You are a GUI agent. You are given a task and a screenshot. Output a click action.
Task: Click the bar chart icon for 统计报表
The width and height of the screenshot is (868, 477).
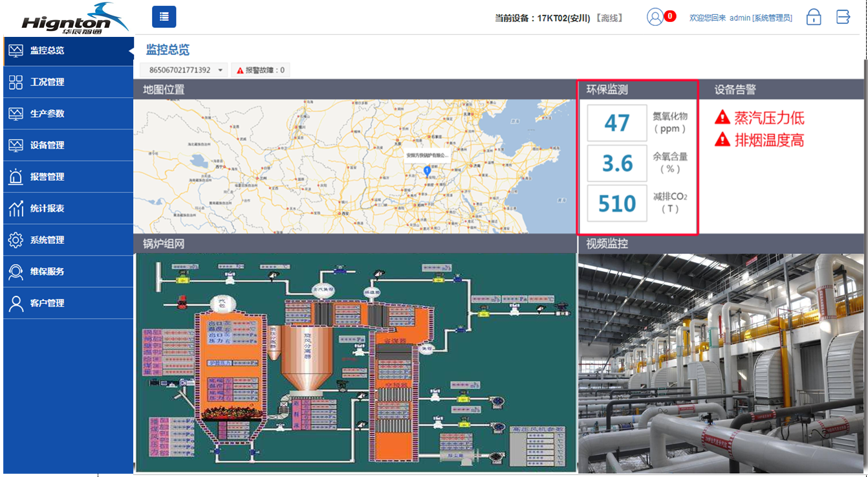pyautogui.click(x=16, y=208)
